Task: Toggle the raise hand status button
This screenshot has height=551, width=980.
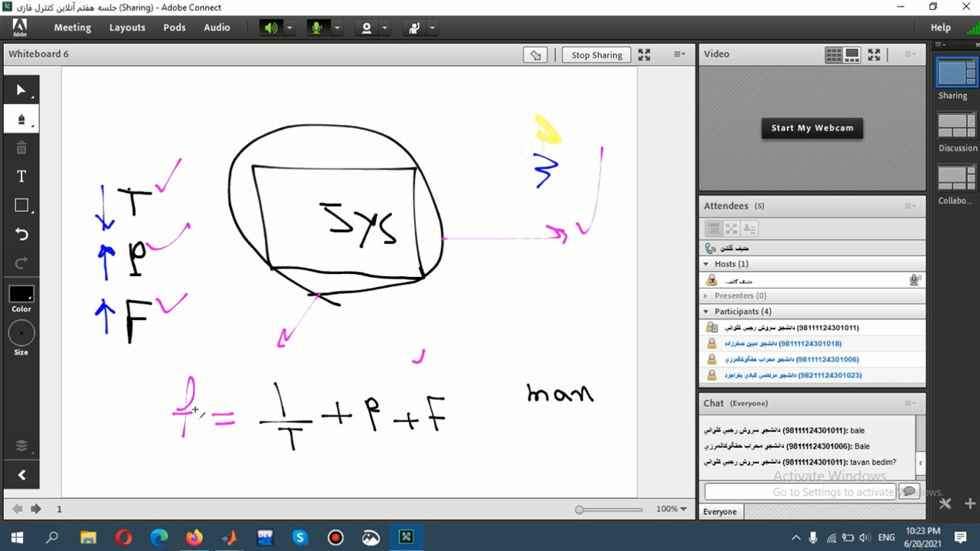Action: tap(414, 28)
